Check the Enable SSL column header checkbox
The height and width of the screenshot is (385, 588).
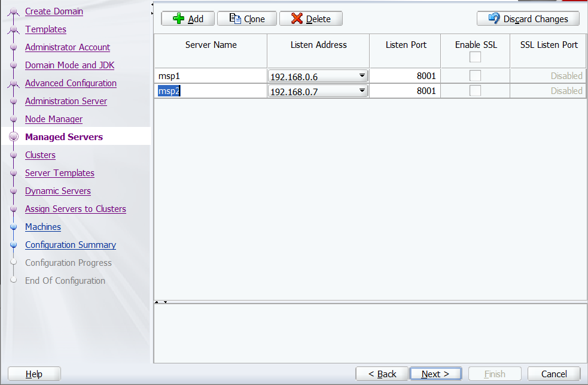pos(475,57)
